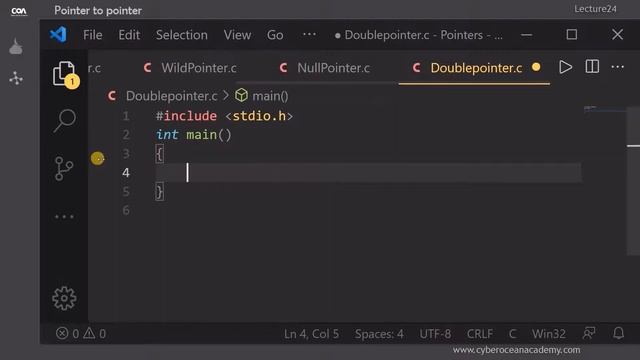Open the notifications bell in status bar
The image size is (640, 360).
coord(618,333)
